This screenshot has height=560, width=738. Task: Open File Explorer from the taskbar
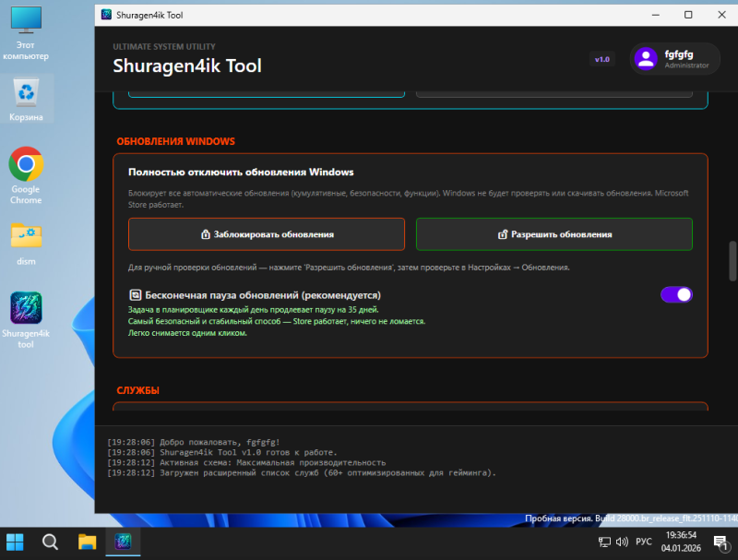click(x=87, y=542)
